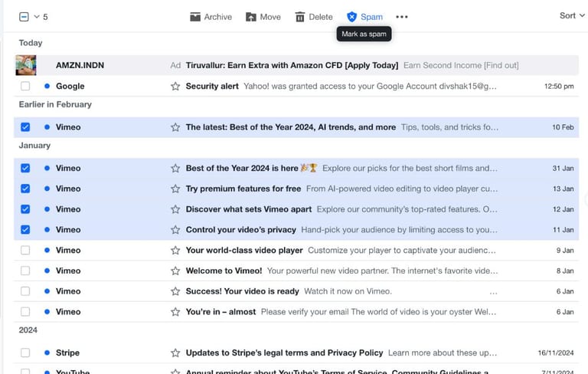
Task: Open the selection options dropdown arrow
Action: pos(37,17)
